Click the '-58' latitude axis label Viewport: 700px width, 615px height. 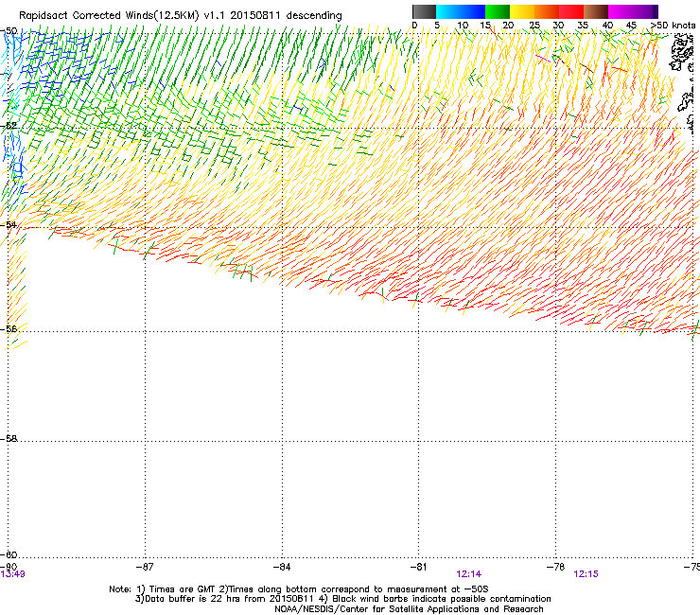(x=9, y=439)
